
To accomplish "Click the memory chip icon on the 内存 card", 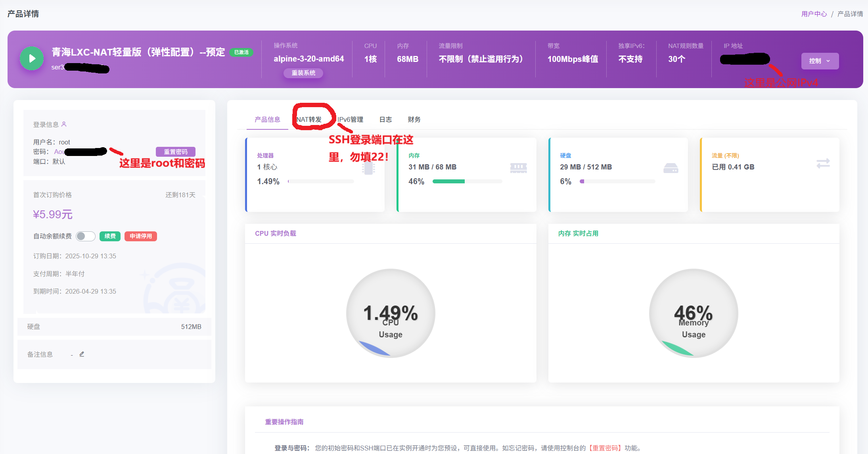I will click(x=519, y=167).
